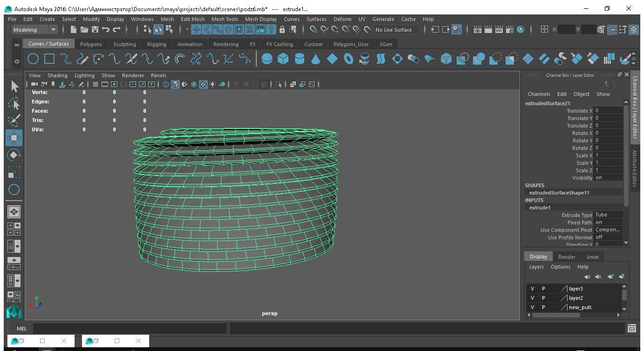Select the NURBS Cone shelf icon
This screenshot has height=351, width=644.
click(316, 59)
